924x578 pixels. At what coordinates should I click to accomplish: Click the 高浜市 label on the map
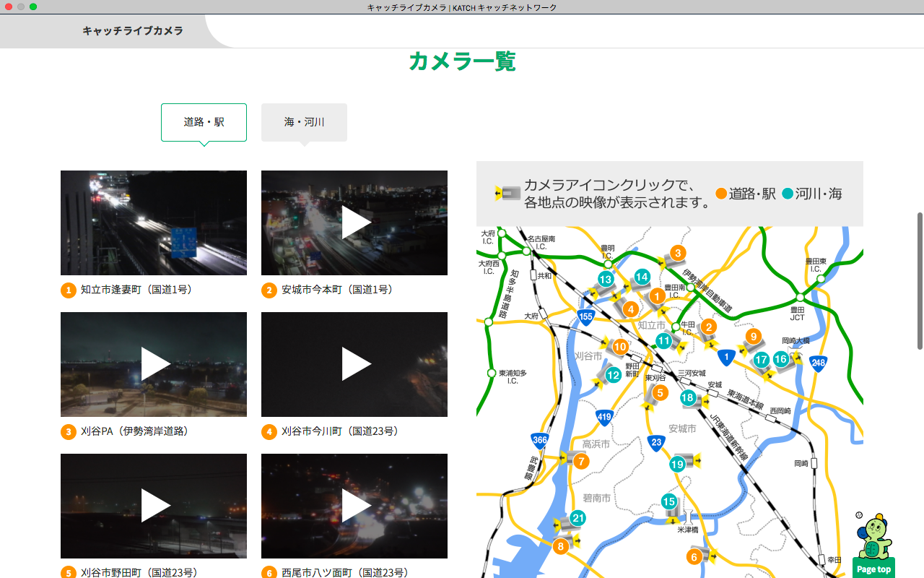(x=596, y=444)
